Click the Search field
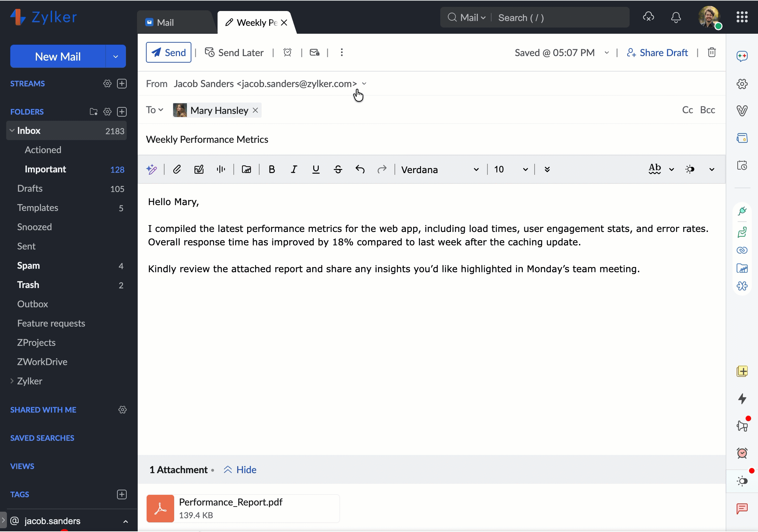This screenshot has height=532, width=758. point(560,18)
